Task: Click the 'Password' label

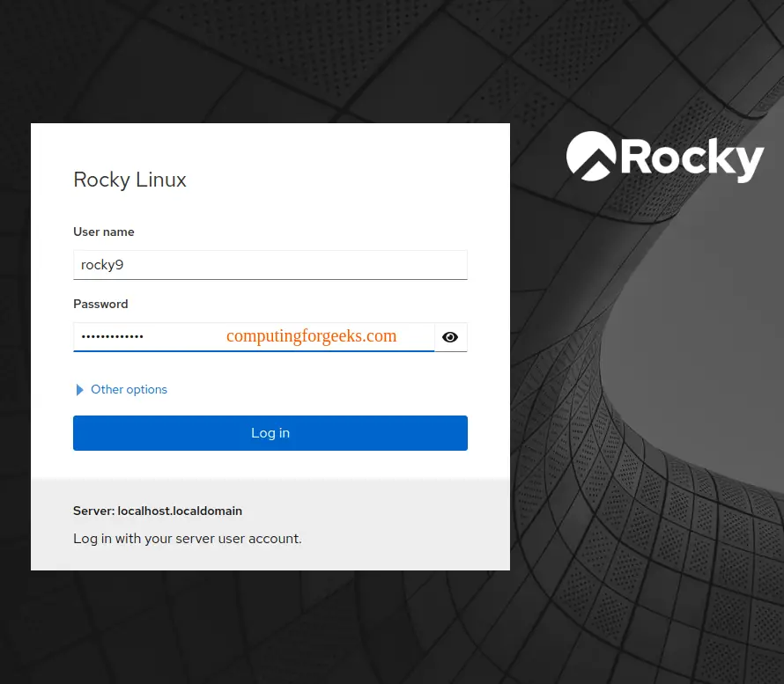Action: (100, 305)
